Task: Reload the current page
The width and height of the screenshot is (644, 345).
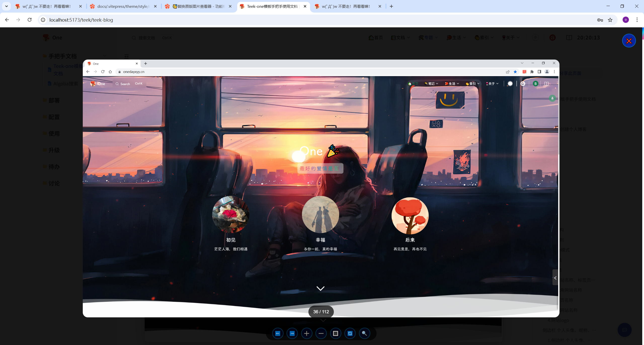Action: pos(29,20)
